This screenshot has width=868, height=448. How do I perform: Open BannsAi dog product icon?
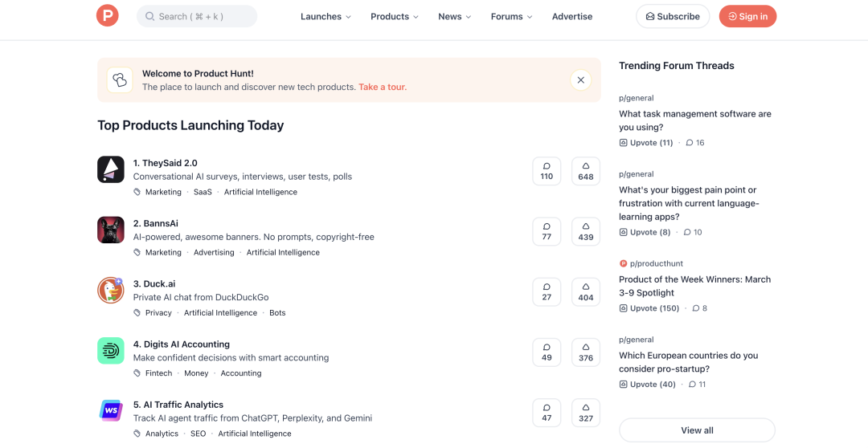pyautogui.click(x=111, y=230)
